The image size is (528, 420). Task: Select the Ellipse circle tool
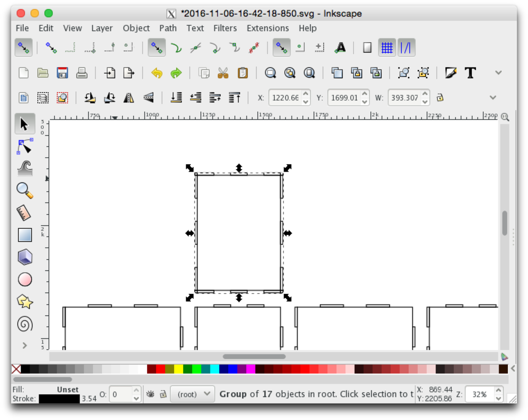point(25,279)
